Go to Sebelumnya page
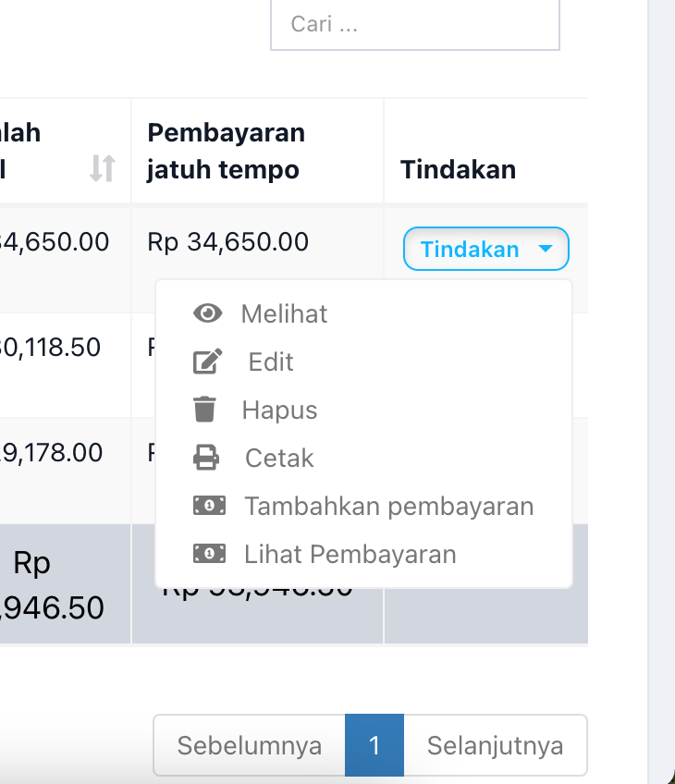This screenshot has height=784, width=675. (250, 745)
